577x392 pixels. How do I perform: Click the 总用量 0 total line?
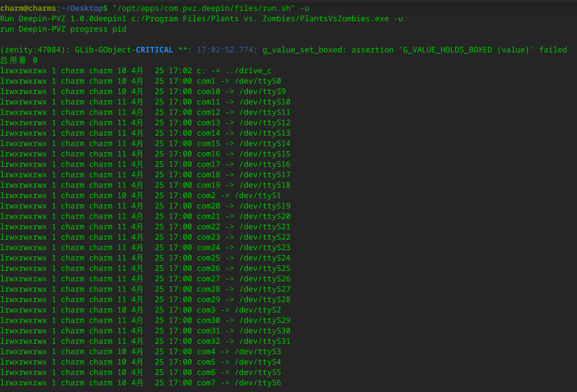(19, 60)
